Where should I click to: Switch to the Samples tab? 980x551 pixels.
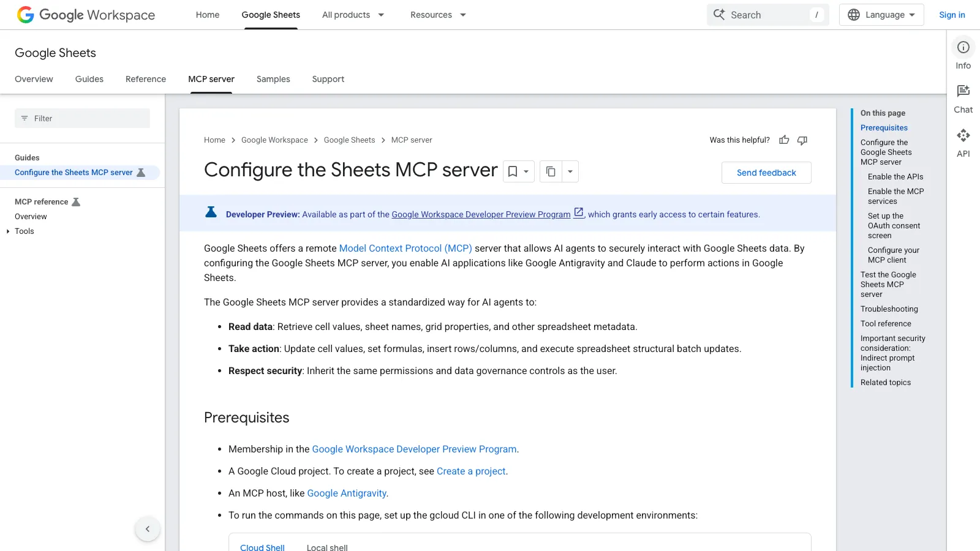(273, 79)
